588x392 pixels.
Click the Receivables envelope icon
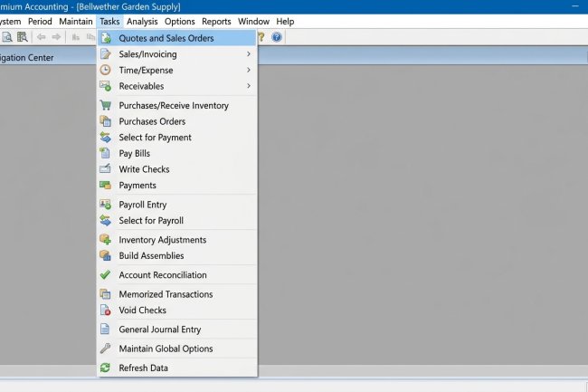(105, 86)
